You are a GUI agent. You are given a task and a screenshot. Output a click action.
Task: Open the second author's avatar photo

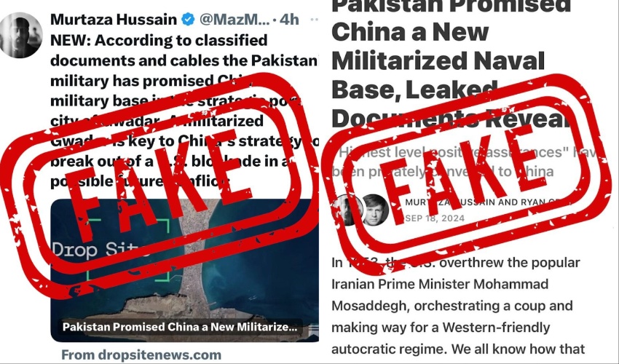click(x=376, y=210)
